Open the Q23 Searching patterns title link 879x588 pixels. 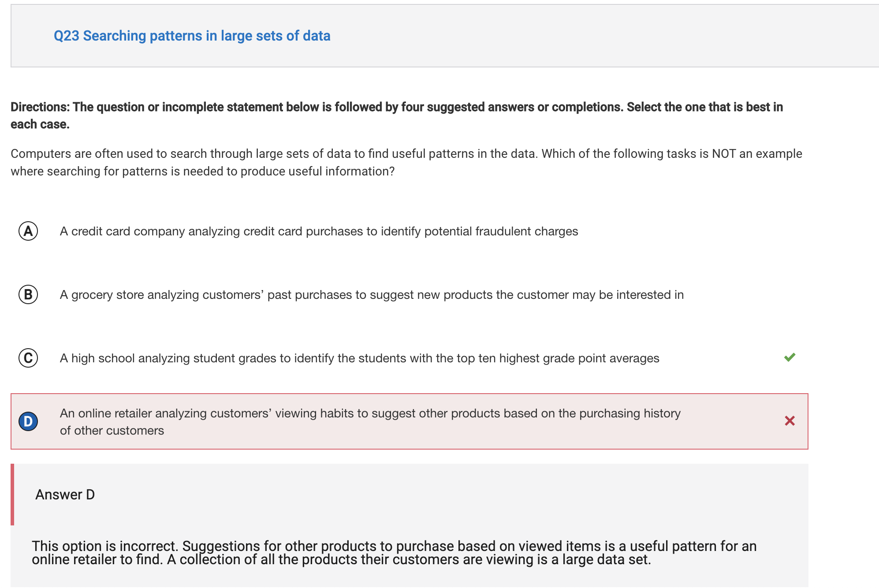(x=192, y=36)
